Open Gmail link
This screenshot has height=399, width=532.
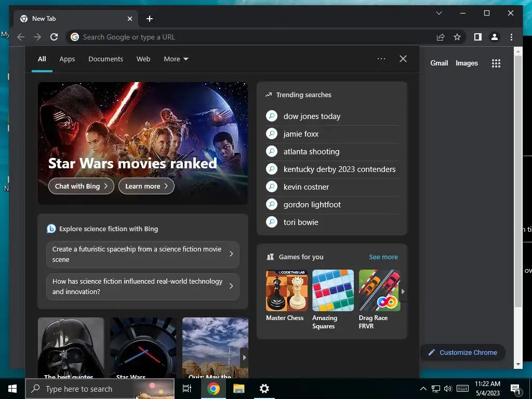pyautogui.click(x=439, y=63)
